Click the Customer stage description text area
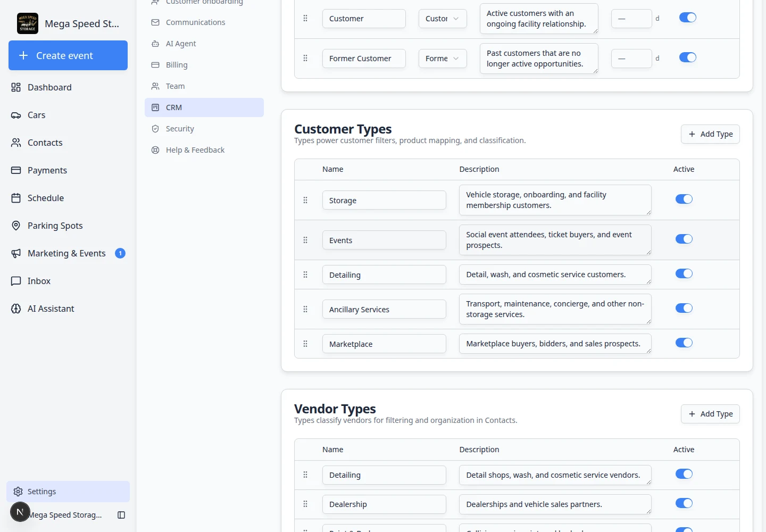This screenshot has height=532, width=766. 539,19
